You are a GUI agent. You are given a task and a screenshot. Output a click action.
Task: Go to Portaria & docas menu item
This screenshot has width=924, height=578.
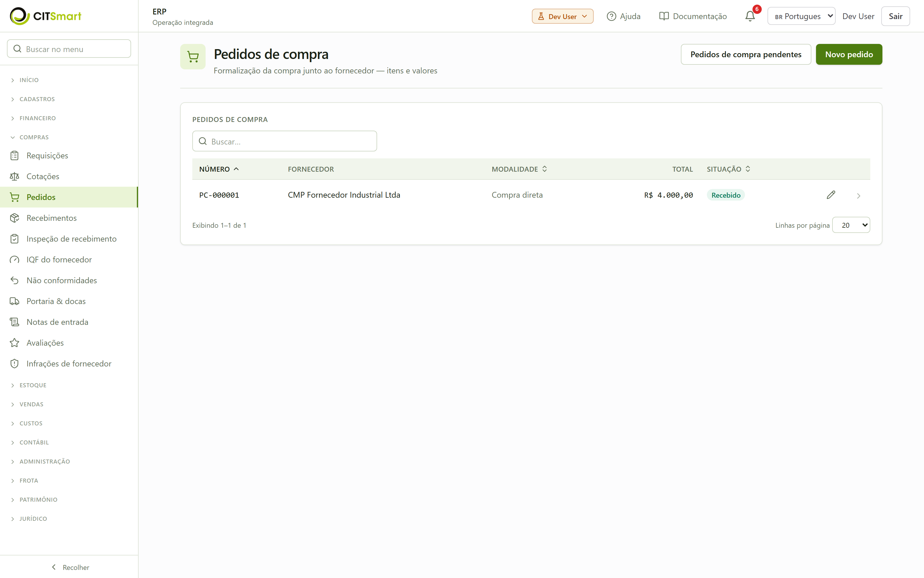pos(69,301)
